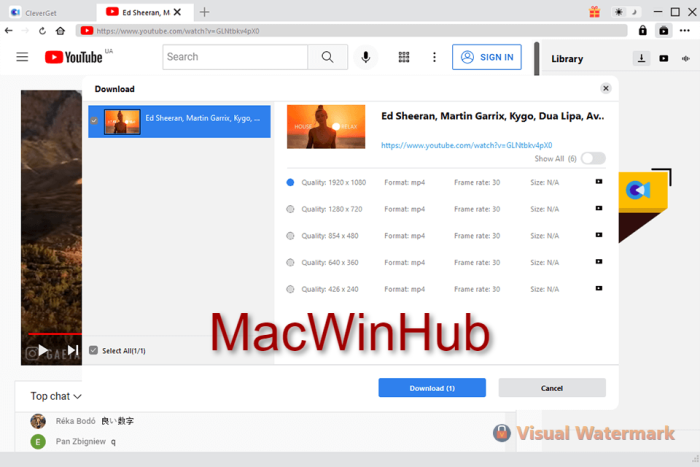Open the shopping bag icon near address bar
700x467 pixels.
663,31
